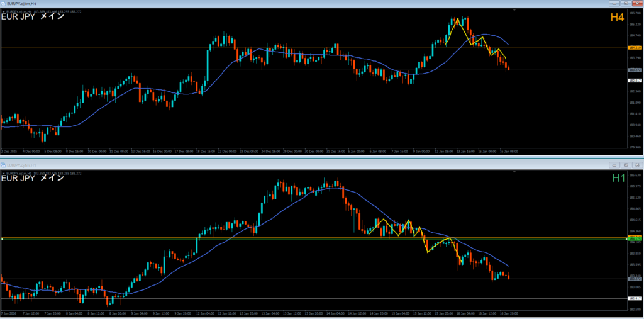
Task: Click the H1 chart window title bar icon
Action: pos(3,165)
